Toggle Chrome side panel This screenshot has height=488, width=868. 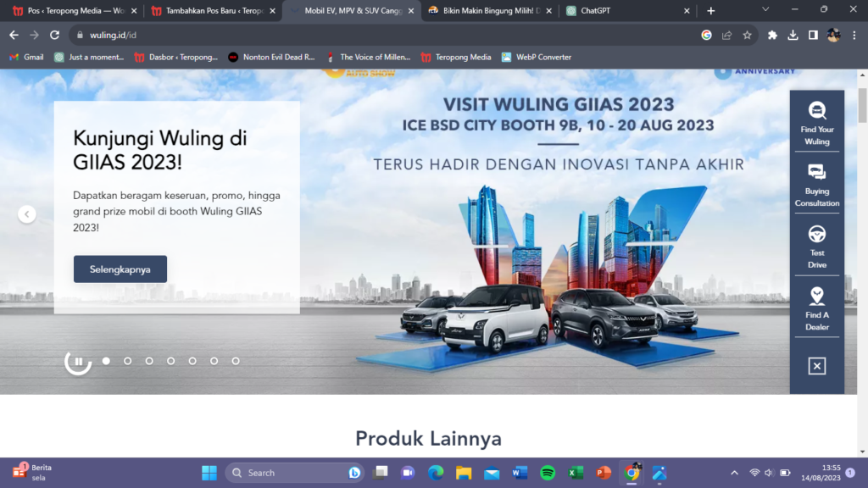[x=813, y=35]
